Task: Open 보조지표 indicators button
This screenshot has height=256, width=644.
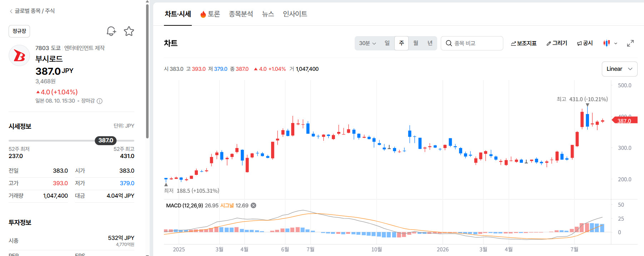Action: click(x=524, y=43)
